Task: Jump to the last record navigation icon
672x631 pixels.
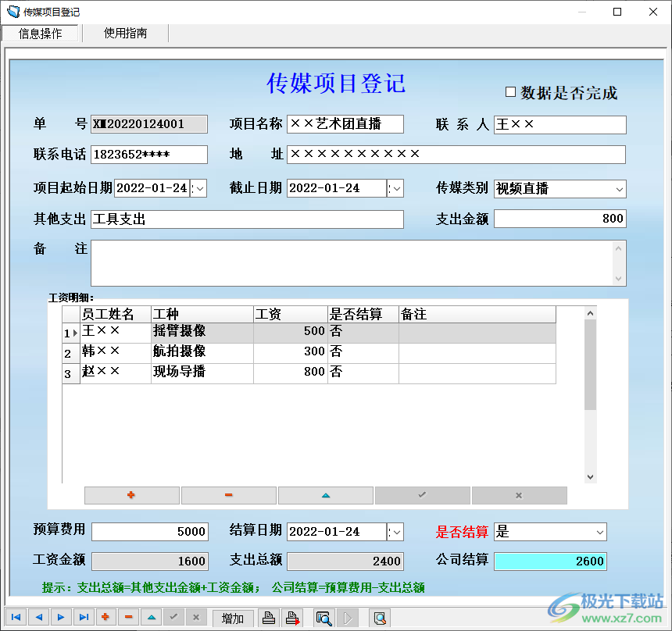Action: point(84,617)
